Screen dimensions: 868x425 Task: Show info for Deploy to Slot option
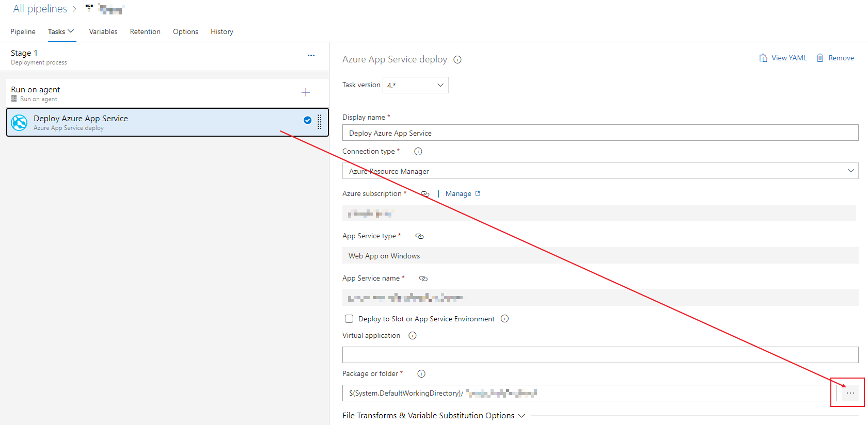504,319
